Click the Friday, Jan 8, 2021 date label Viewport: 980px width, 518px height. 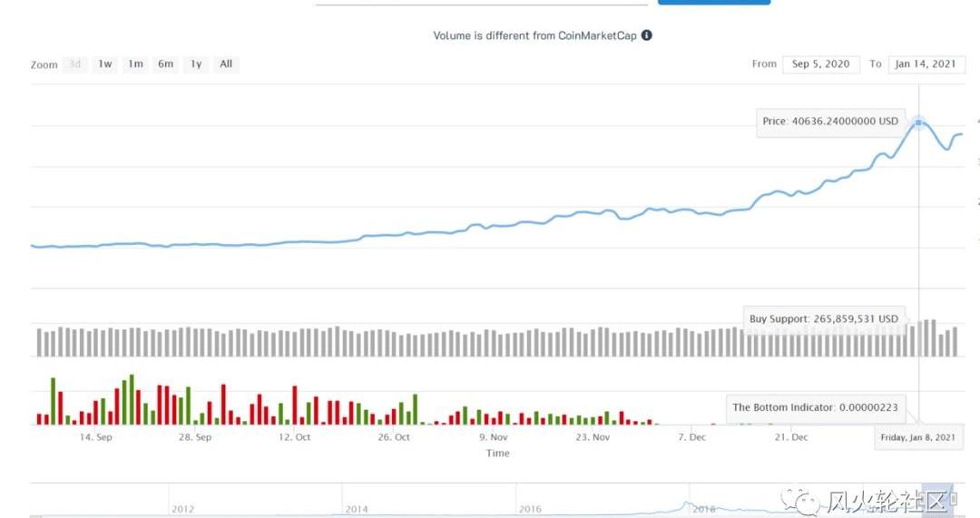pyautogui.click(x=918, y=437)
